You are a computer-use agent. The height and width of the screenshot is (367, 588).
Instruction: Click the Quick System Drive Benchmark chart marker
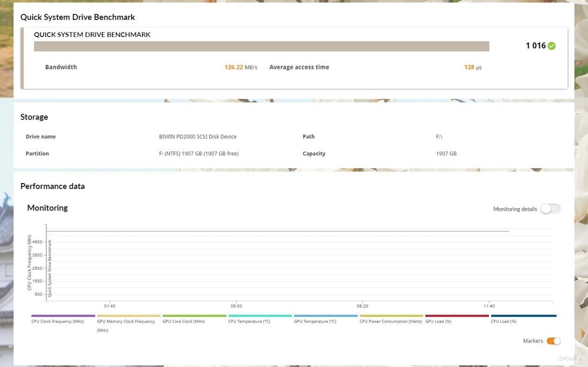click(50, 268)
